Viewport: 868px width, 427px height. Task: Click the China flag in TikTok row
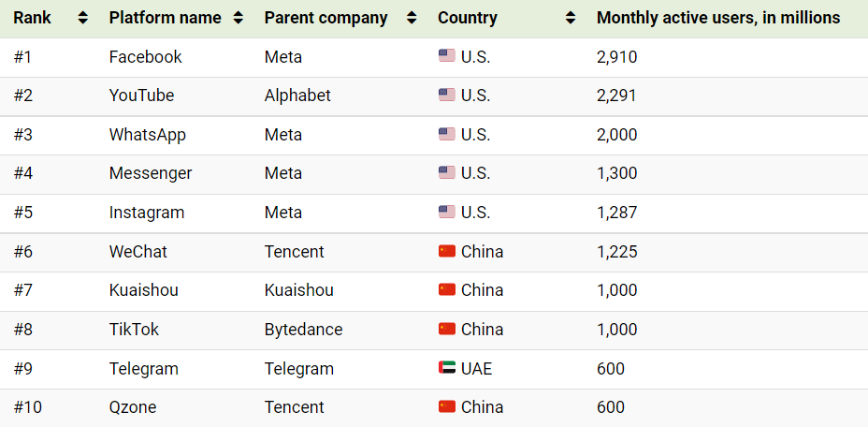pos(447,329)
